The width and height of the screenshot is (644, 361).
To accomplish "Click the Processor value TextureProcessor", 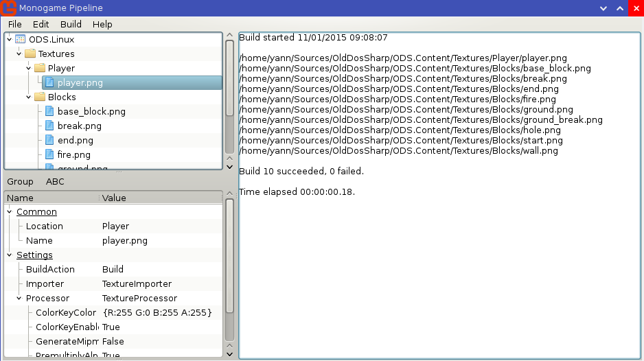I will (139, 298).
